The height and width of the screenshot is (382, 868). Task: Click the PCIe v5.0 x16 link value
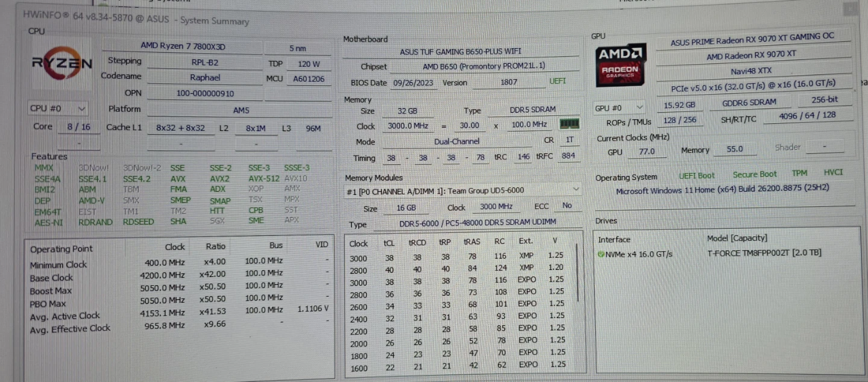753,85
